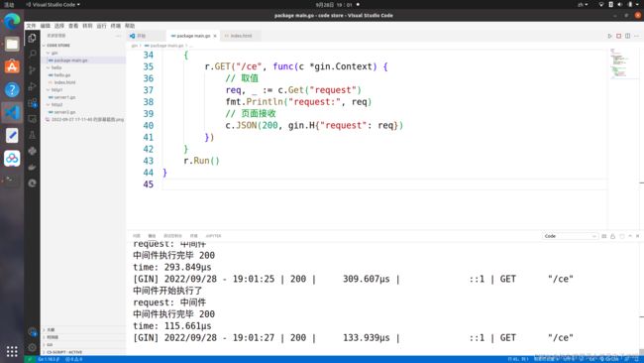Run the code with the play icon

click(x=609, y=36)
